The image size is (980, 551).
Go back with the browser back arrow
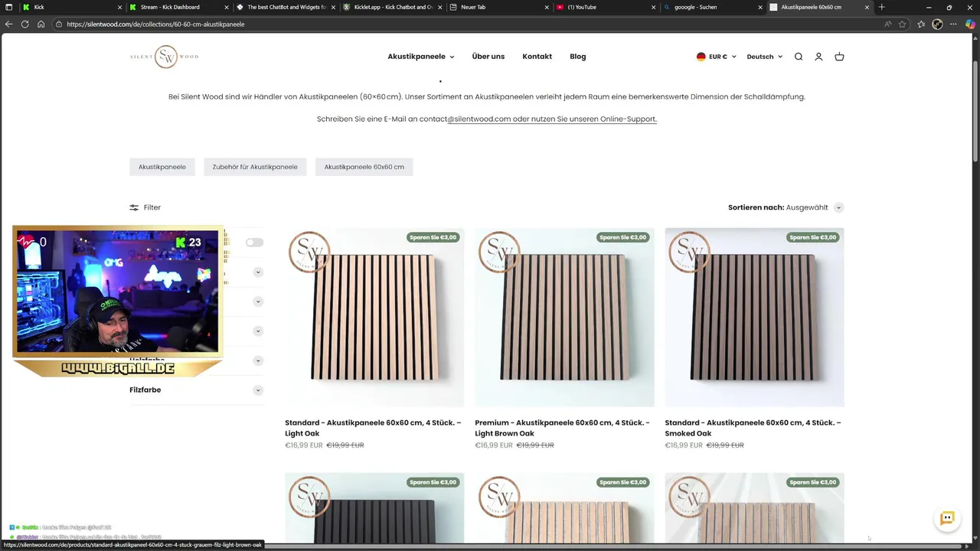tap(8, 24)
